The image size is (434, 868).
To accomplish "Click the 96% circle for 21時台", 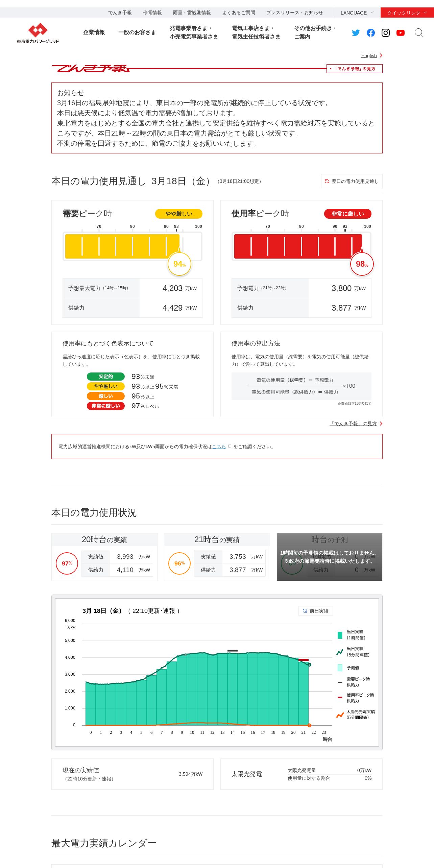I will [x=179, y=563].
